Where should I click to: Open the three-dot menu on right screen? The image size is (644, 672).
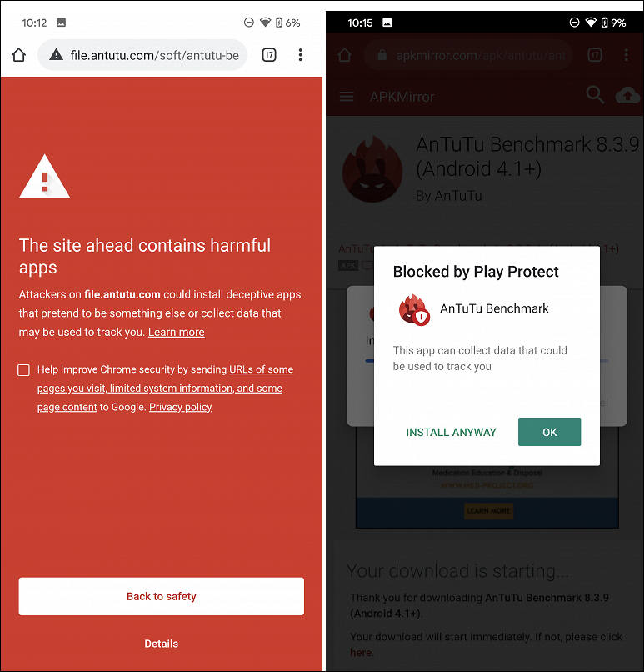tap(626, 55)
